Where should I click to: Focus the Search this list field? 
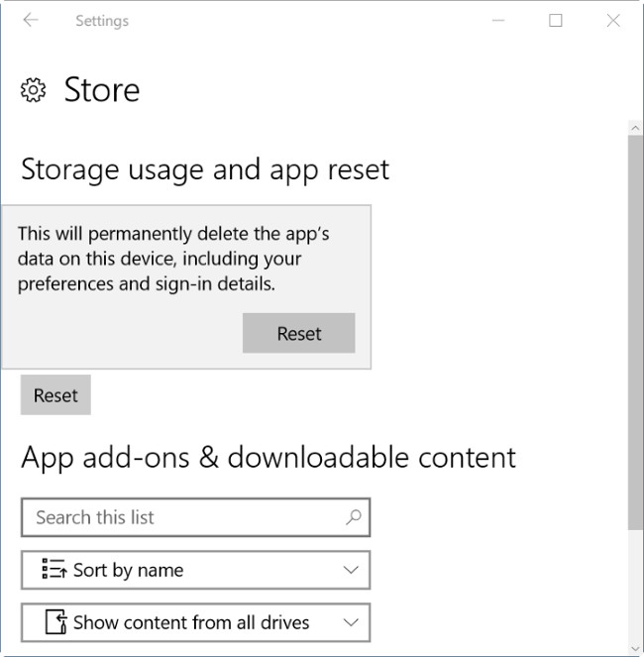click(x=195, y=517)
